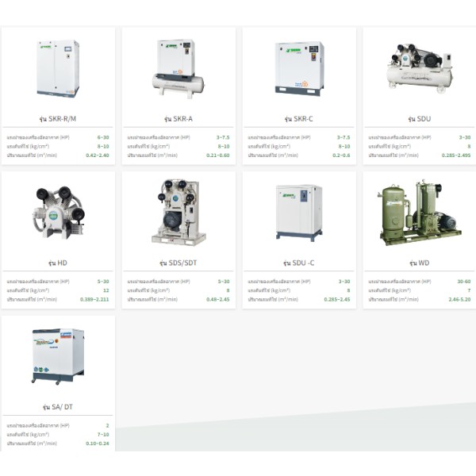
Task: Open the SKR-R/M compressor product image
Action: [x=58, y=68]
